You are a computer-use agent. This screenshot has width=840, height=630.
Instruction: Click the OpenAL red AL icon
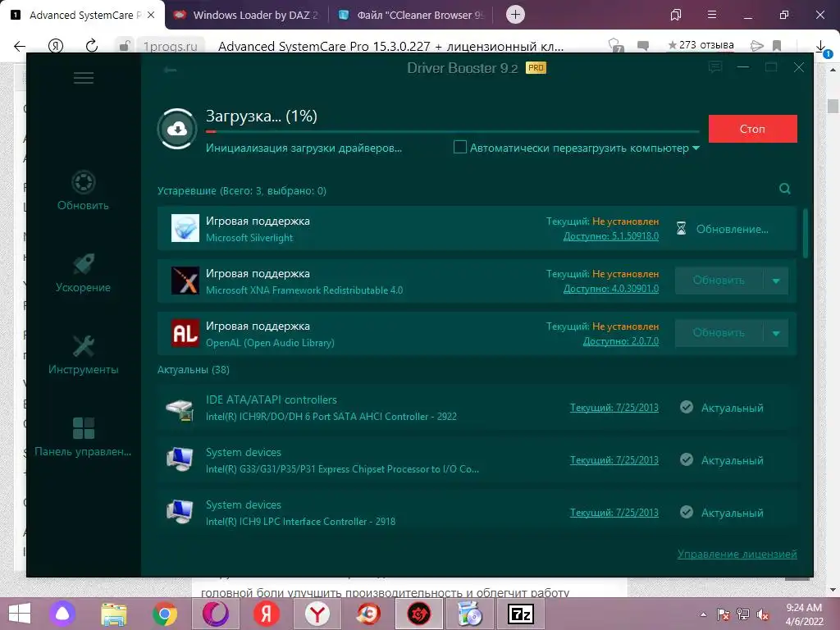pos(185,333)
